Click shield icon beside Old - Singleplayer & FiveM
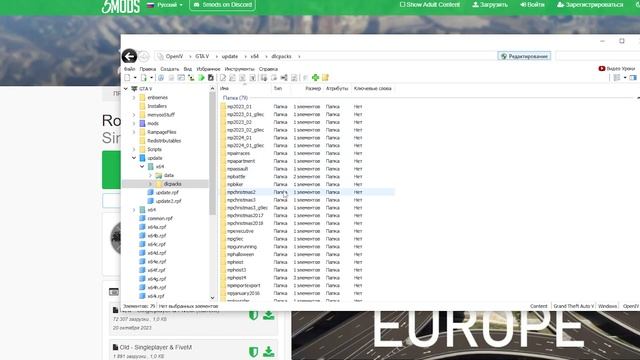Screen dimensions: 640x360 pos(253,351)
